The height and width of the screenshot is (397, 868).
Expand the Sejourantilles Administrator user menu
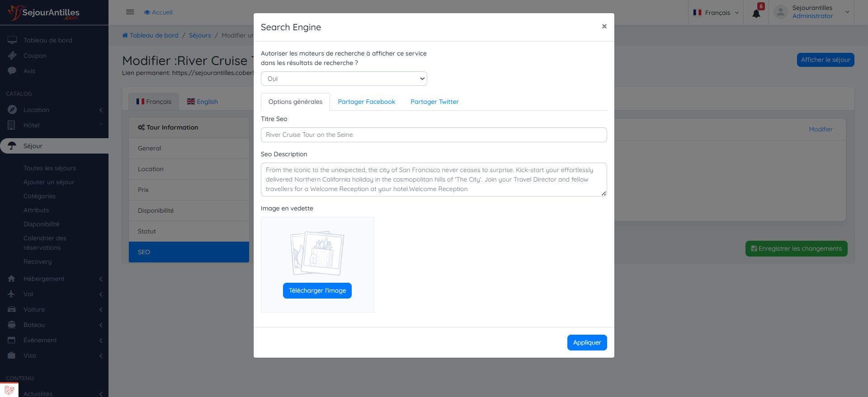tap(811, 12)
